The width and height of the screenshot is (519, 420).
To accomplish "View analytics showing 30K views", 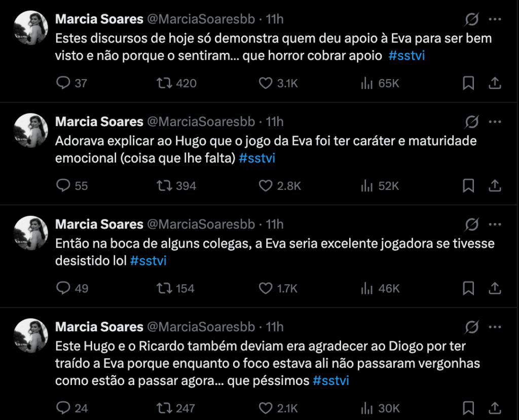I will tap(367, 408).
